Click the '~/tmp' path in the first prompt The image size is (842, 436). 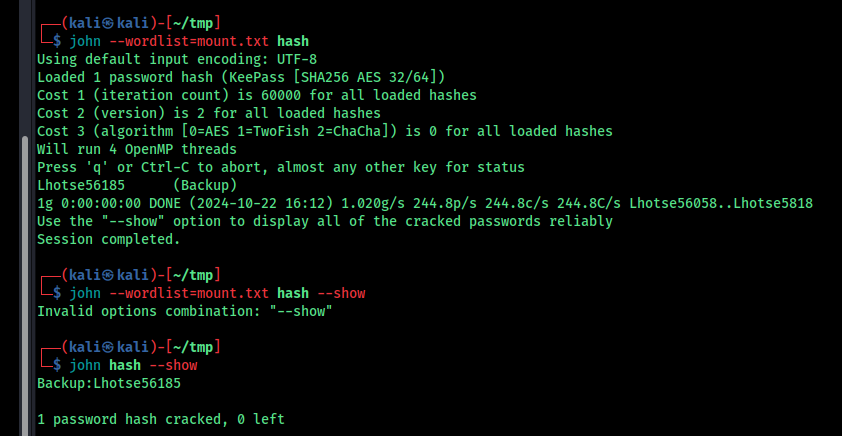[193, 23]
